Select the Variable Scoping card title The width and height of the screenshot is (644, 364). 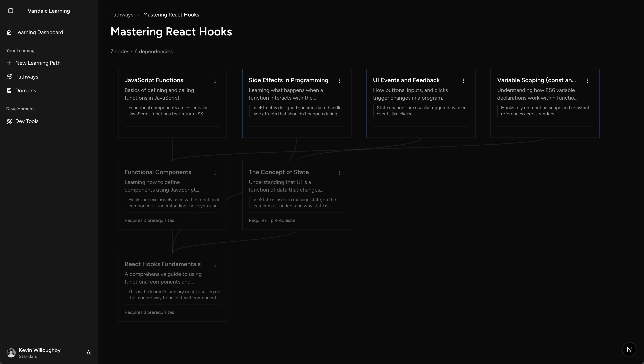[x=536, y=80]
